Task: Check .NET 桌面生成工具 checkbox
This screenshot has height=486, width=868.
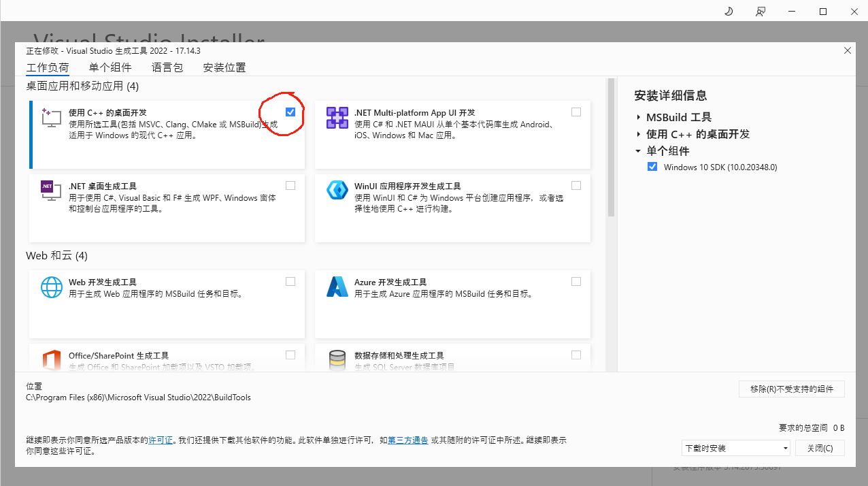Action: (290, 185)
